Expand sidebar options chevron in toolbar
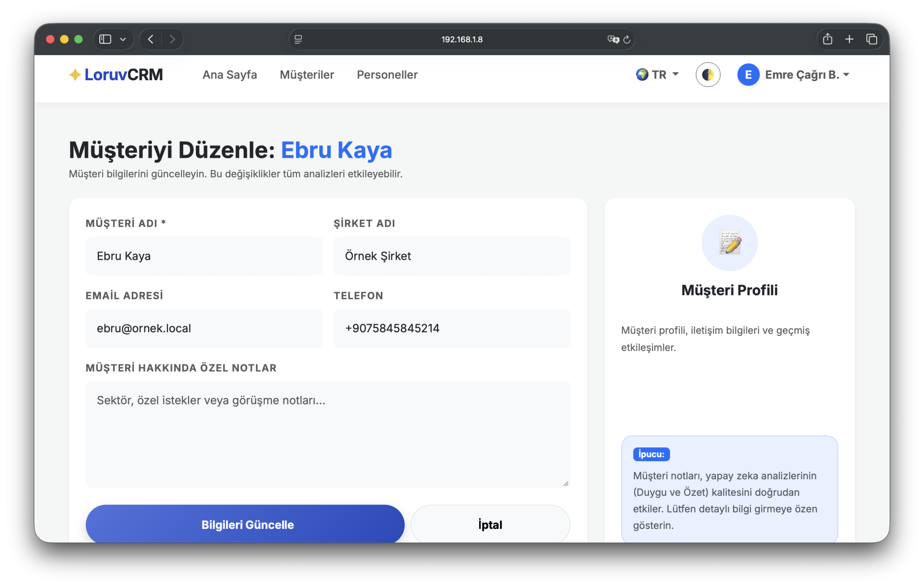The width and height of the screenshot is (924, 588). click(x=123, y=39)
